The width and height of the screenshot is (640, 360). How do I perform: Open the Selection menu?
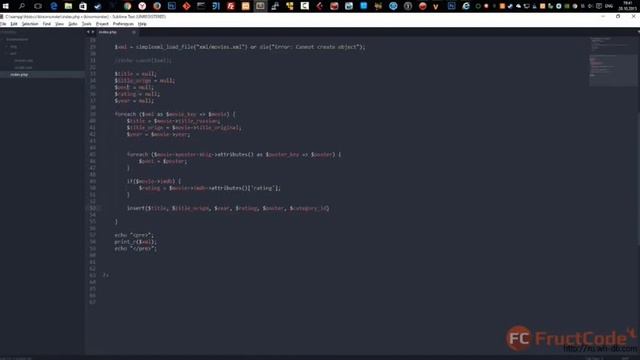30,24
